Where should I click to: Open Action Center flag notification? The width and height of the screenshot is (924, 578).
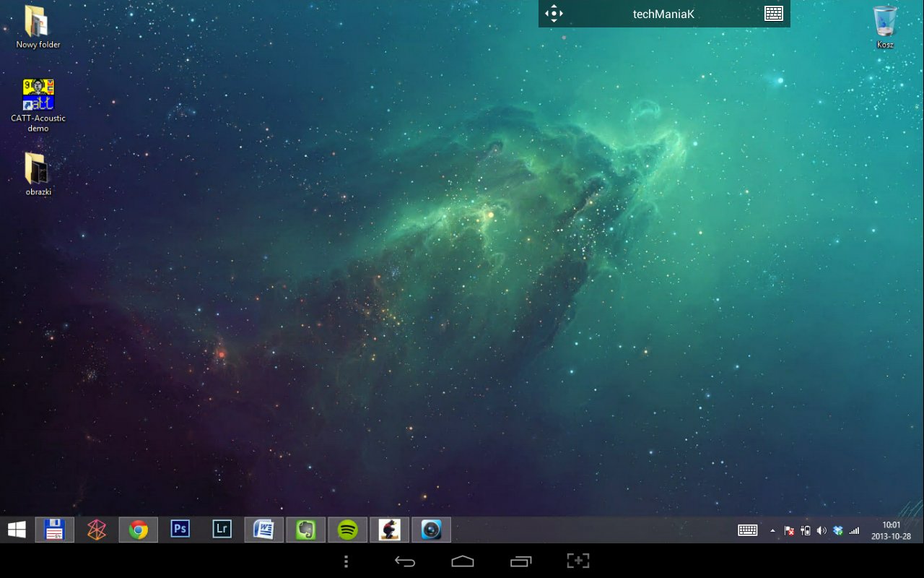[789, 530]
